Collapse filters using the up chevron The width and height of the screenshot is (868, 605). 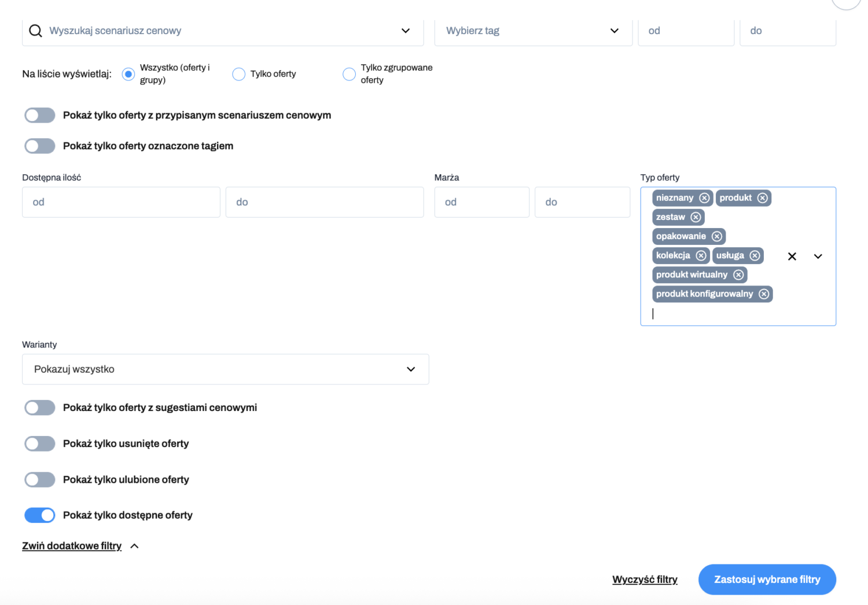point(135,546)
